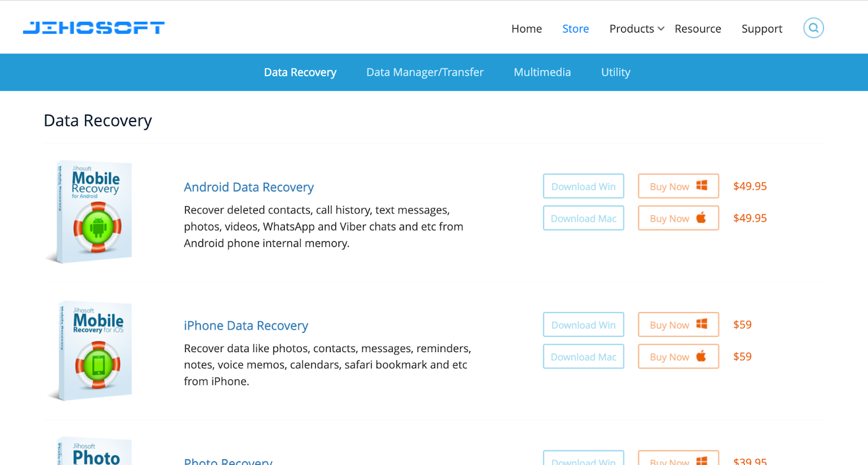The width and height of the screenshot is (868, 465).
Task: Switch to the Multimedia tab
Action: [542, 72]
